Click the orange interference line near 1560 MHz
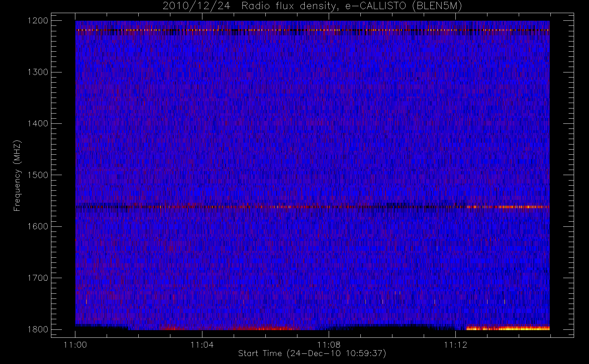This screenshot has width=589, height=364. (312, 207)
